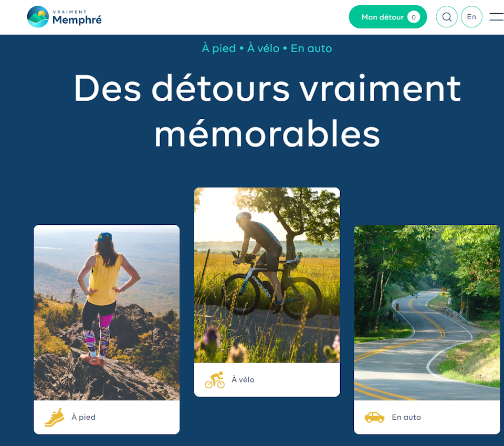Open the winding forest road photo
The image size is (504, 446).
pos(427,312)
